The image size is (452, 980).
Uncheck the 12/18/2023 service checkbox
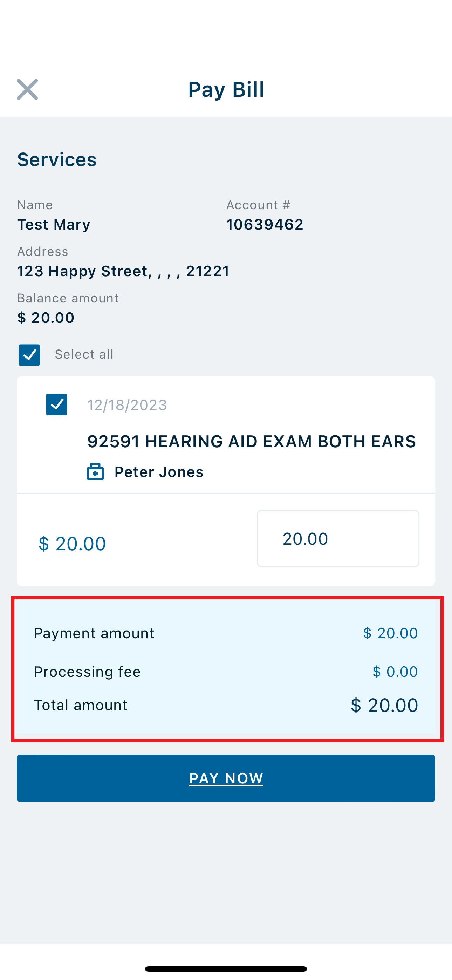click(x=57, y=404)
